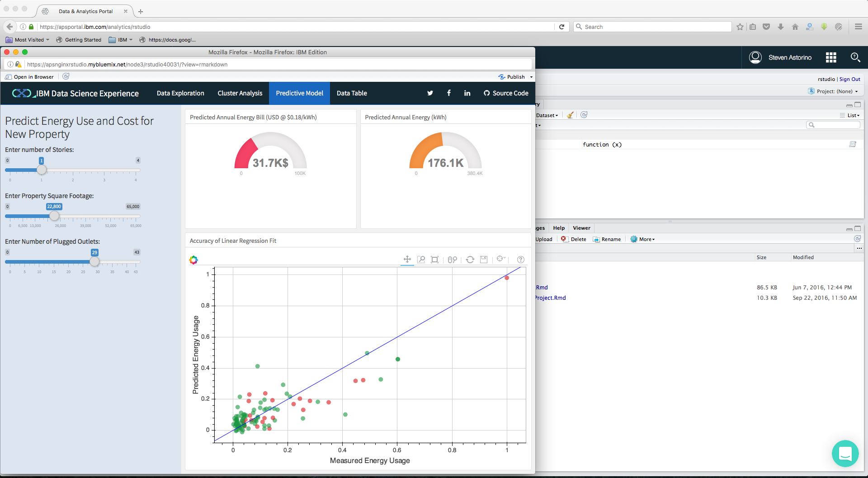This screenshot has height=478, width=868.
Task: Go back with Firefox back arrow
Action: (x=10, y=27)
